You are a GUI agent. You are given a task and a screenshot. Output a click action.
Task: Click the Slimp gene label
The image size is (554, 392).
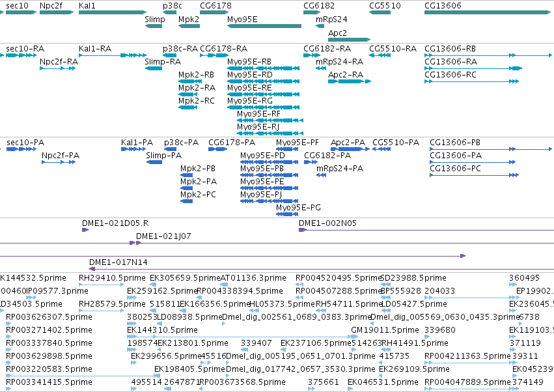(155, 19)
